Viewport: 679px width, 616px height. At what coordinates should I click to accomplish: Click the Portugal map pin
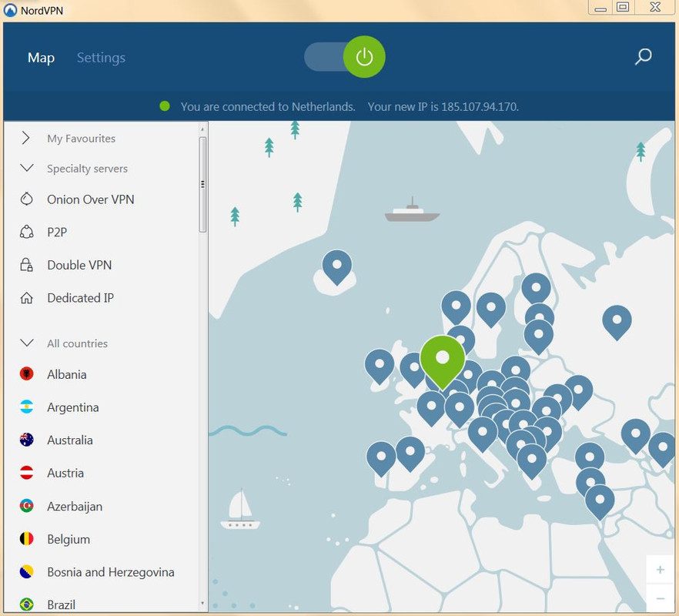coord(381,457)
